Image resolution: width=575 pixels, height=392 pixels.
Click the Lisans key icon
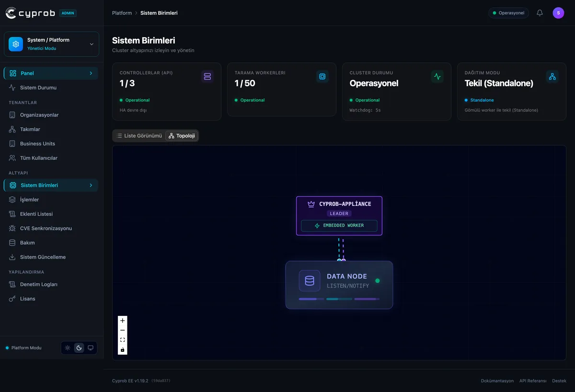click(x=12, y=299)
